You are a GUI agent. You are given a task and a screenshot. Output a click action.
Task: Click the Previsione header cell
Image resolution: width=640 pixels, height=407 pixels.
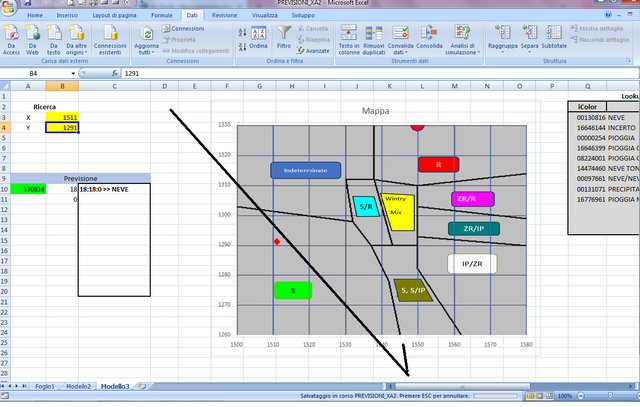[80, 178]
